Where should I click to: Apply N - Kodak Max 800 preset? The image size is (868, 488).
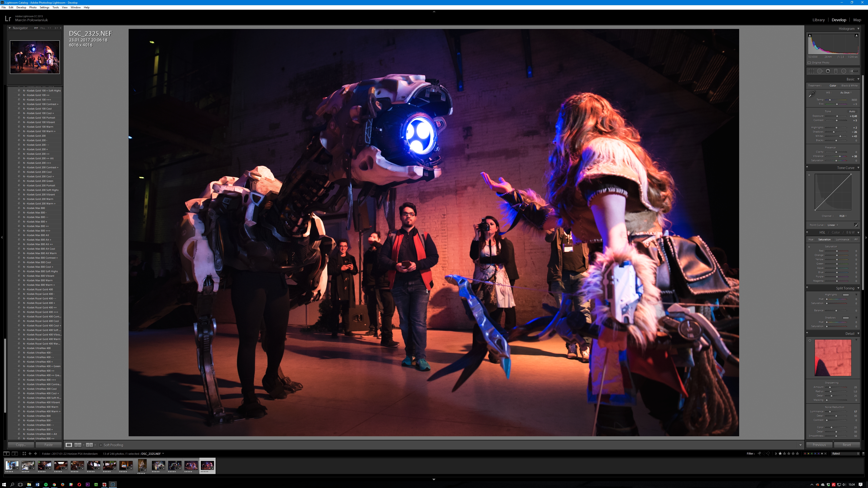(34, 208)
